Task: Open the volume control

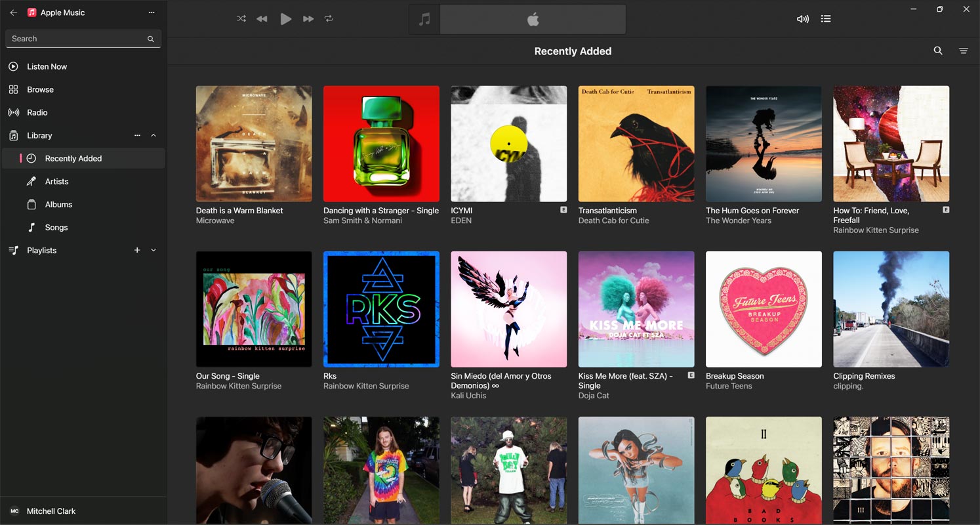Action: 802,19
